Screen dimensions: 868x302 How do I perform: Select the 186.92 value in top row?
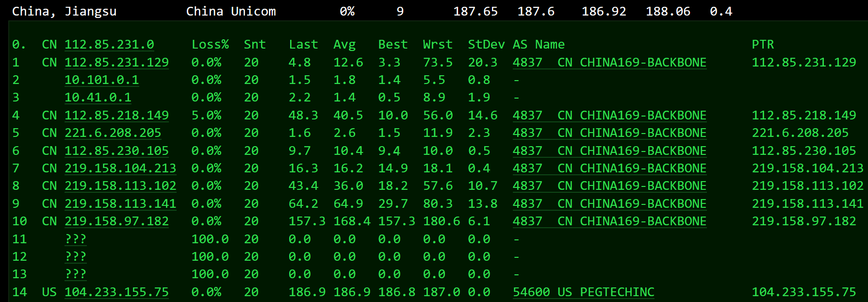click(x=604, y=12)
